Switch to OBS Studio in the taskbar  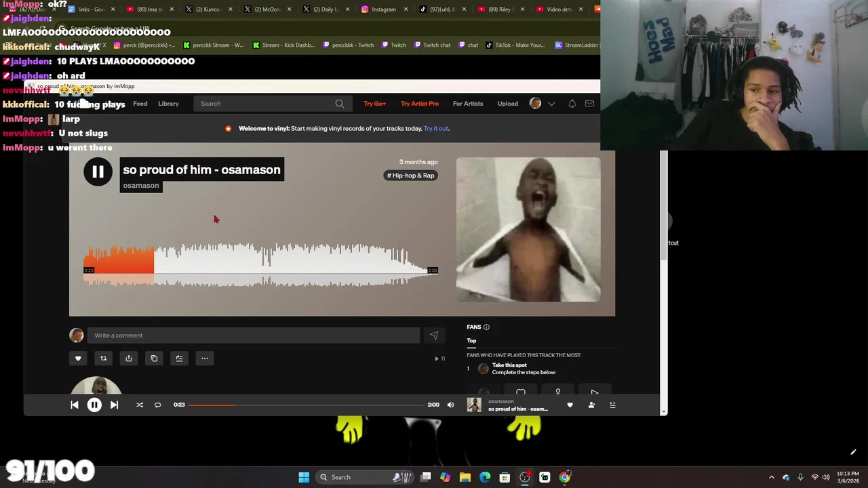click(525, 477)
